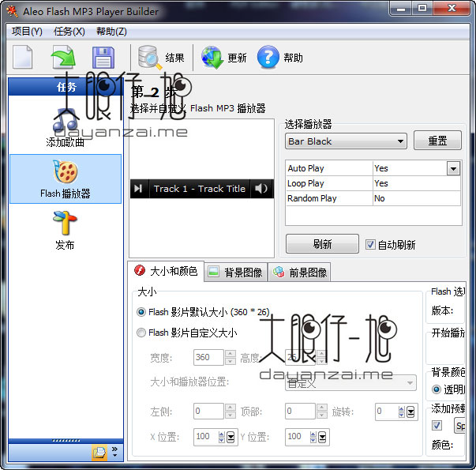Click 左侧 left input field

208,411
